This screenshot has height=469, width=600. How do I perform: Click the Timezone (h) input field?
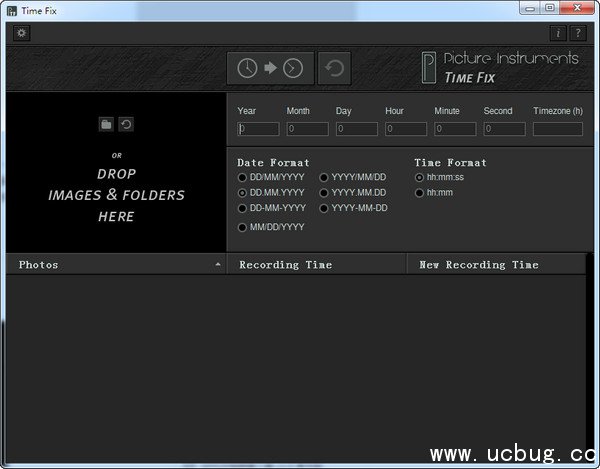(x=557, y=129)
